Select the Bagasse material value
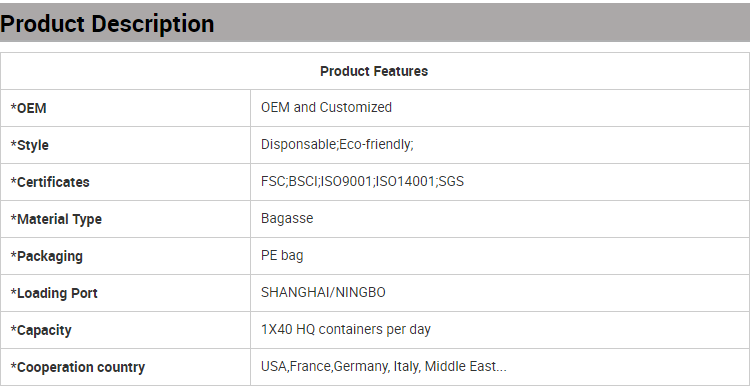The width and height of the screenshot is (753, 389). [287, 218]
